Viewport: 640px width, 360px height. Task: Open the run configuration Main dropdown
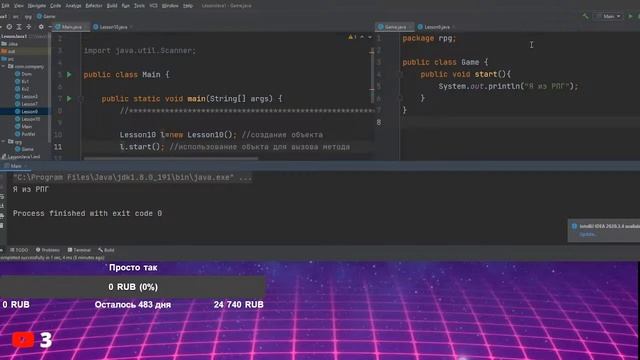(x=609, y=16)
